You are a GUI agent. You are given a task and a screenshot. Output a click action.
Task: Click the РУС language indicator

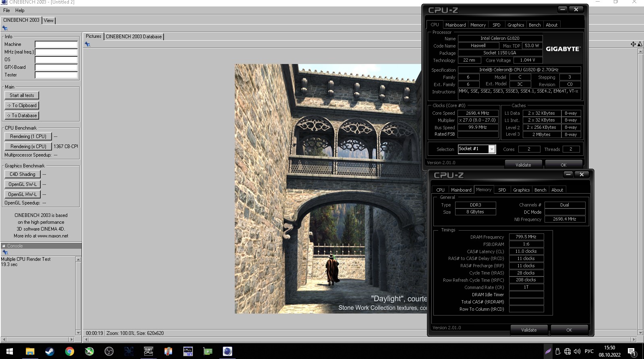589,351
